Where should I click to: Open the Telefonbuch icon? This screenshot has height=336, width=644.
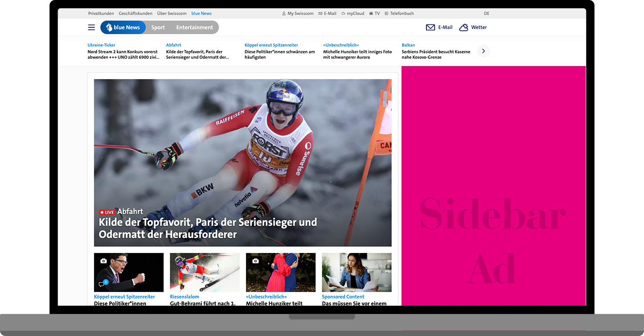pos(386,13)
